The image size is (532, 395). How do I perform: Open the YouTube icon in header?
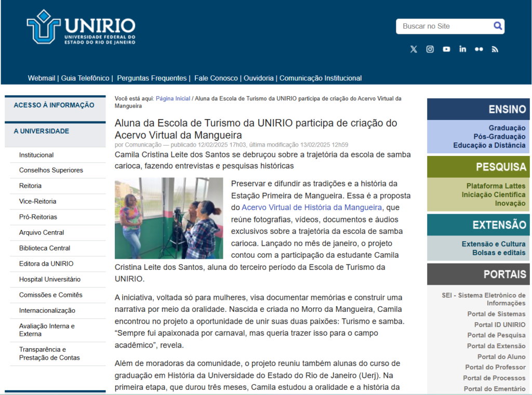446,49
